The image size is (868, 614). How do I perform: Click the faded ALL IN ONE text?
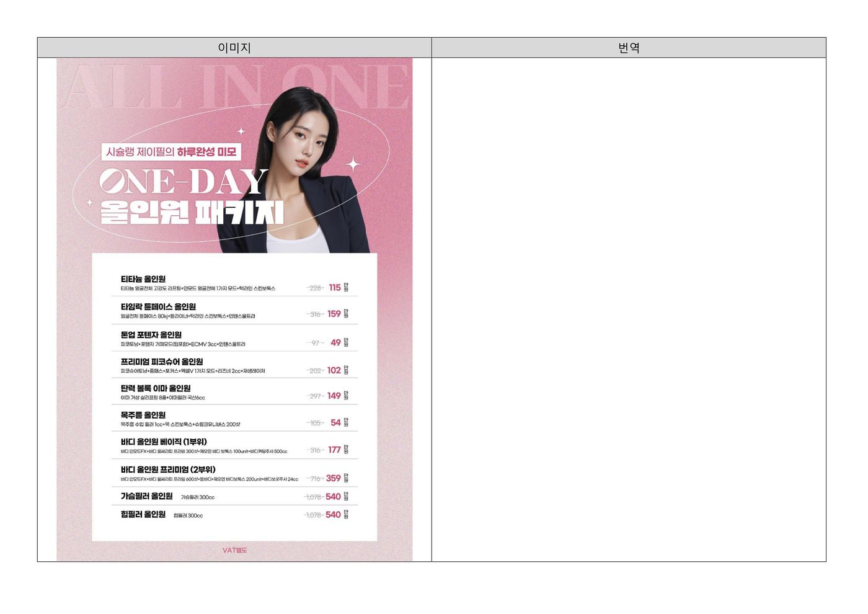tap(235, 87)
